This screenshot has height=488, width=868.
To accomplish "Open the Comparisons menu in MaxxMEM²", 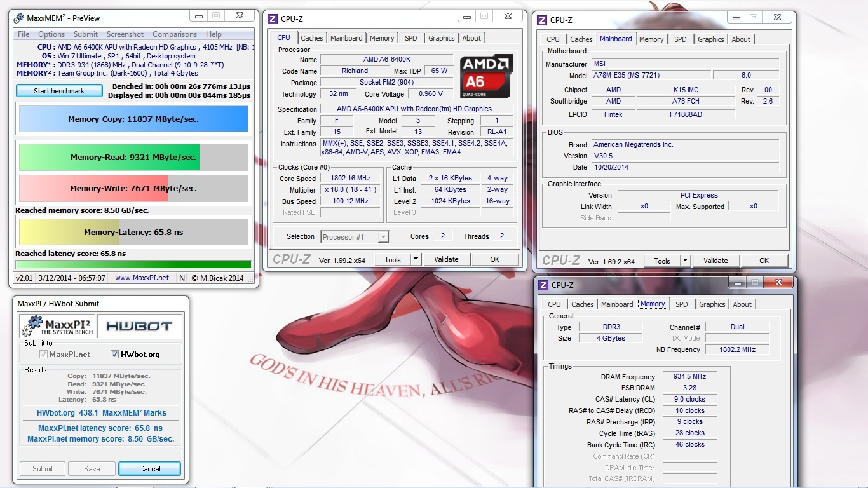I will 175,34.
